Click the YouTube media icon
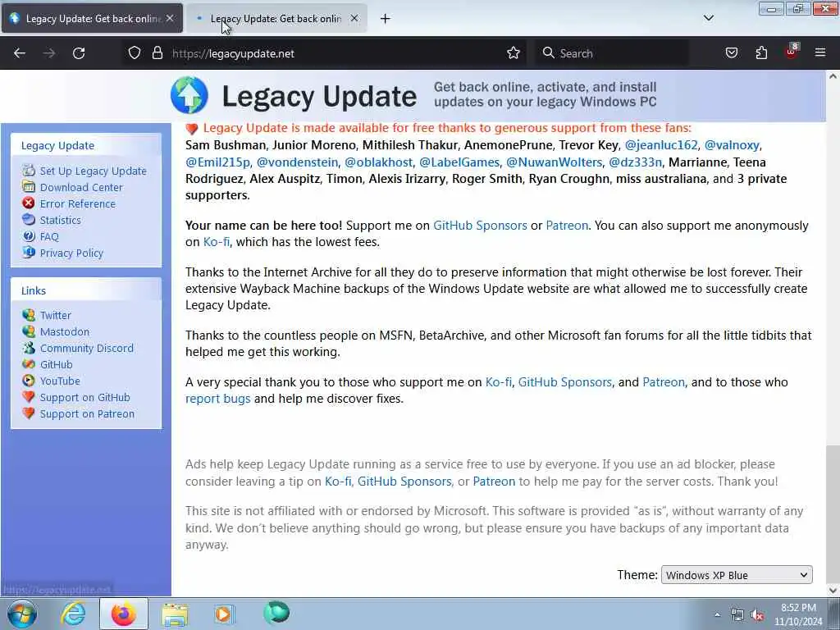The height and width of the screenshot is (630, 840). point(29,381)
